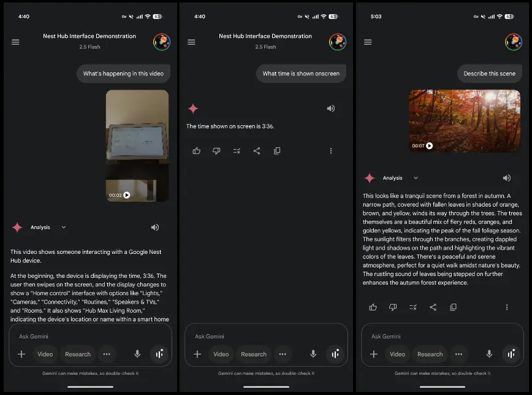Thumbs up the "3:36" time answer
The image size is (532, 395).
(196, 151)
